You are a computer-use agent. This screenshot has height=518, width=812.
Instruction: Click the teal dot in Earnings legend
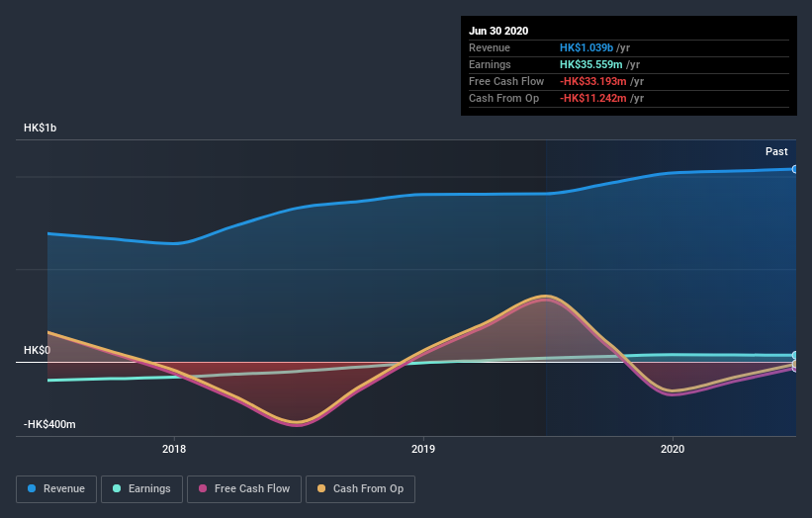point(117,488)
